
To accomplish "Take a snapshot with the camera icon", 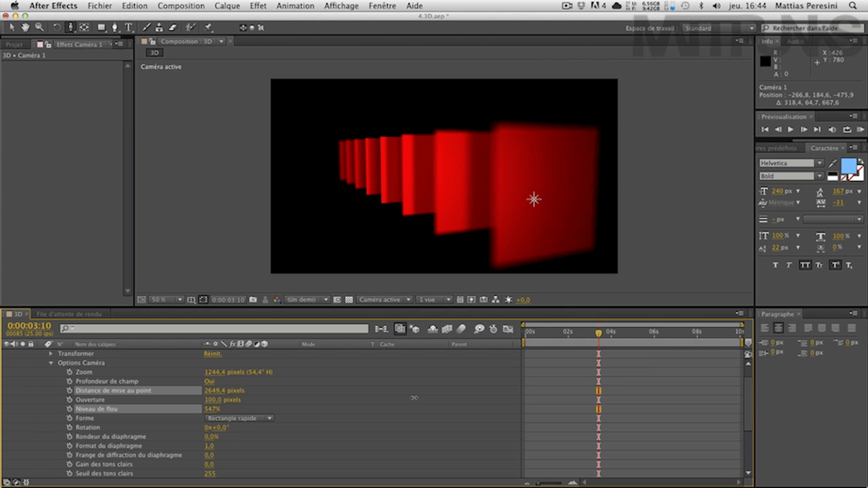I will (x=253, y=300).
